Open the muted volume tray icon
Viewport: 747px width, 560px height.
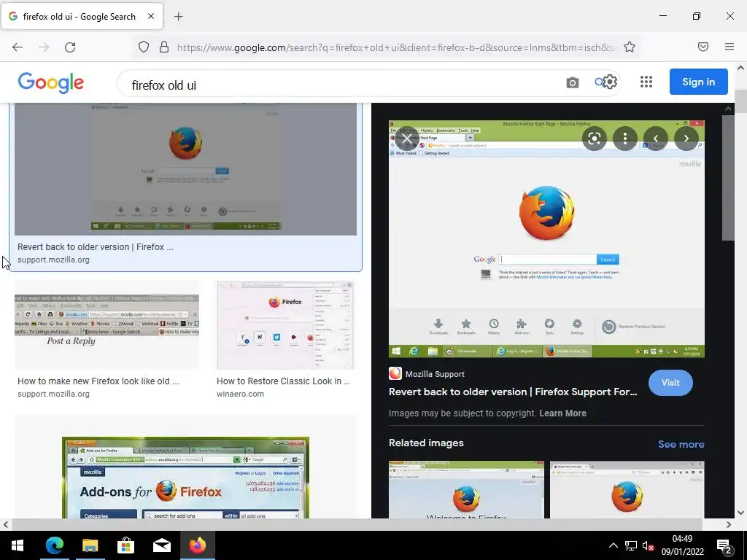point(648,545)
